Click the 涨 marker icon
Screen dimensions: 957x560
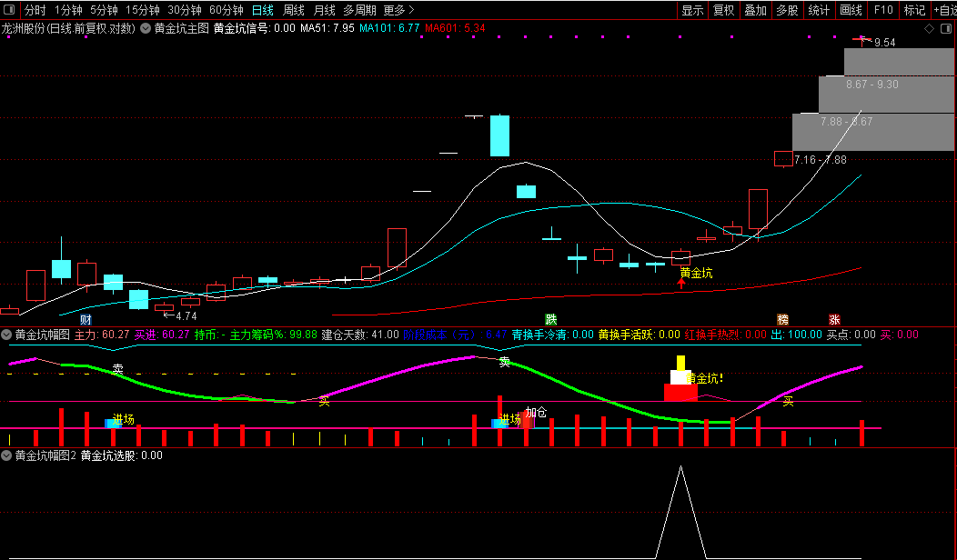point(834,320)
